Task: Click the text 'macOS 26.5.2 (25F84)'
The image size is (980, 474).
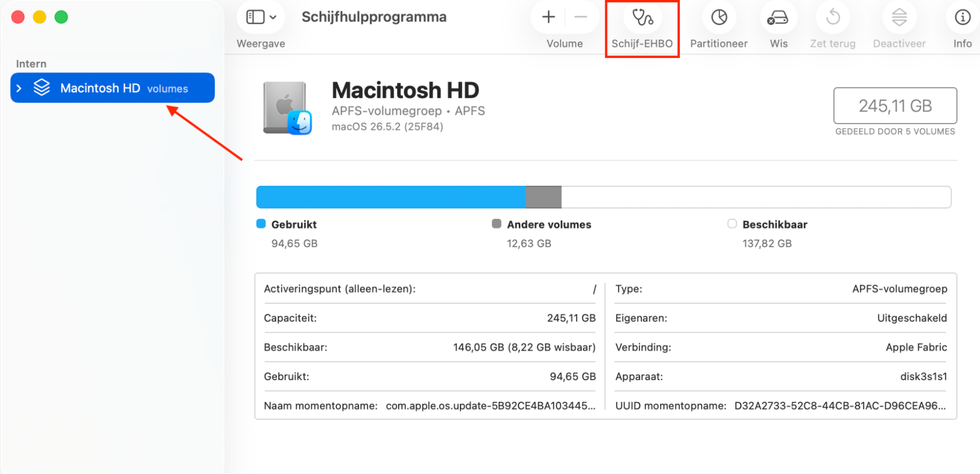Action: 387,127
